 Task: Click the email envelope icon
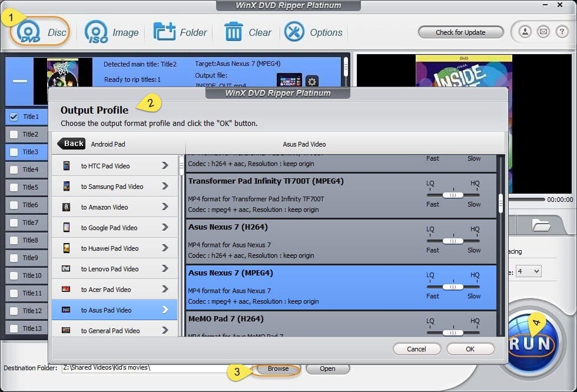543,32
